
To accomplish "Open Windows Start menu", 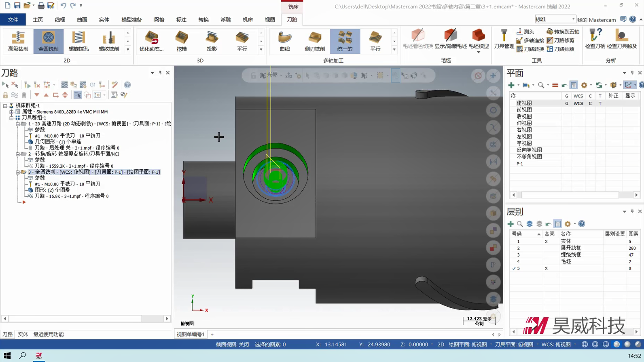I will coord(7,356).
